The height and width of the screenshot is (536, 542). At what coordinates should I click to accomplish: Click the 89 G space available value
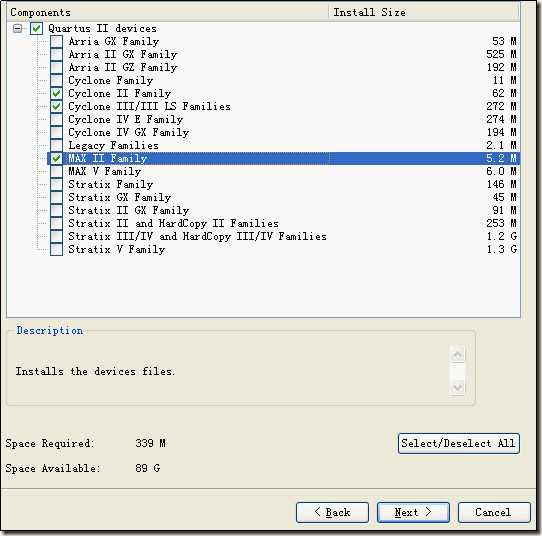[x=148, y=469]
